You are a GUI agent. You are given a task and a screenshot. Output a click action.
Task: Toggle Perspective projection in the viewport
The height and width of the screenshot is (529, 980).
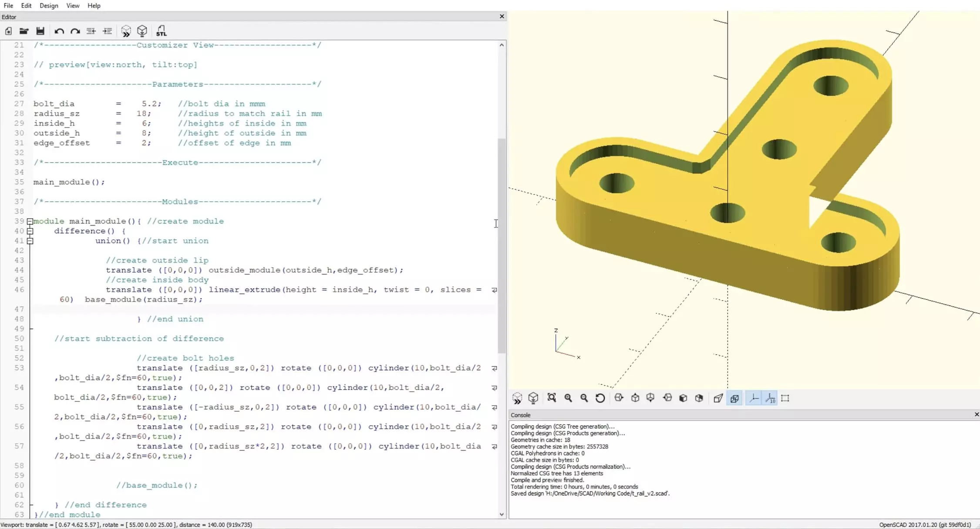tap(718, 398)
